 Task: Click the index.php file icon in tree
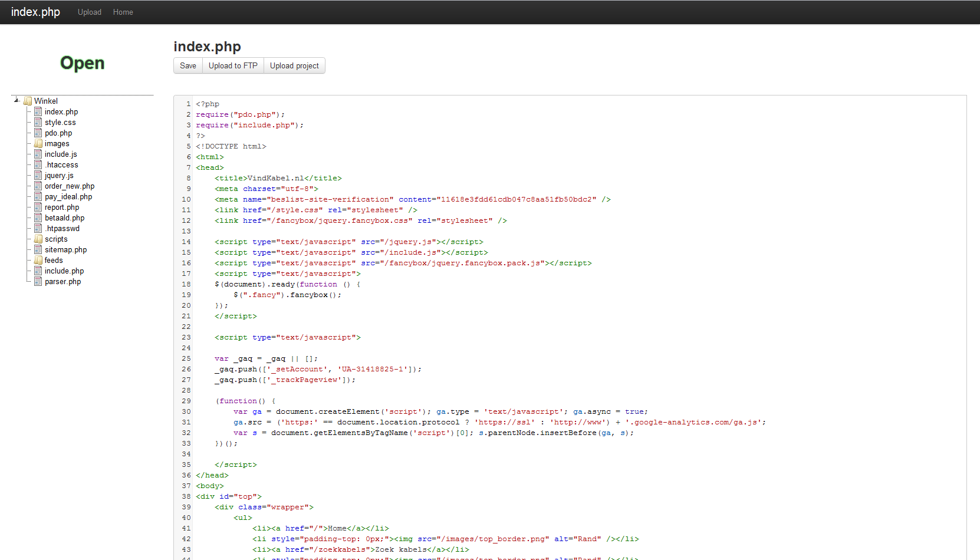(x=38, y=111)
